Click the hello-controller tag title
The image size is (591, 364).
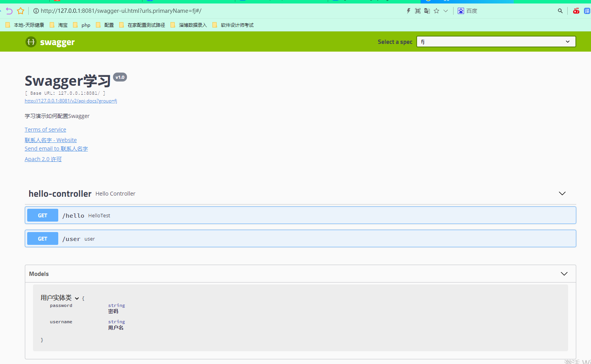(x=60, y=194)
